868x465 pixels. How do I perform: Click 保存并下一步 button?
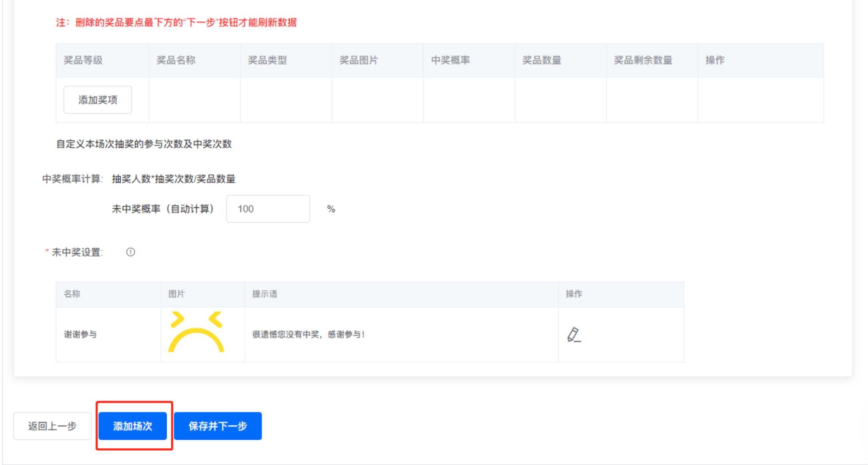tap(218, 426)
